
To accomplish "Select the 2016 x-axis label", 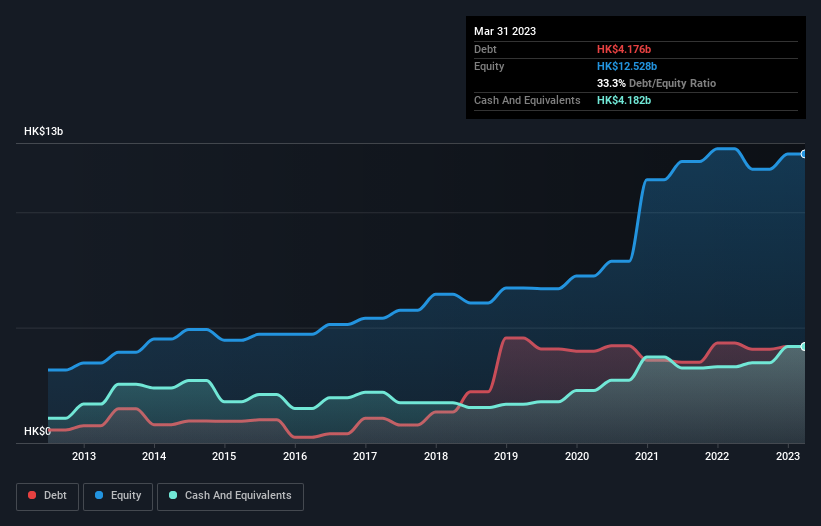I will click(x=295, y=456).
